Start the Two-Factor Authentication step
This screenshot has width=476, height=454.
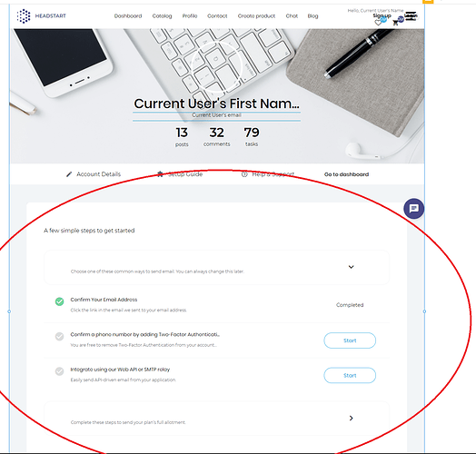(350, 340)
